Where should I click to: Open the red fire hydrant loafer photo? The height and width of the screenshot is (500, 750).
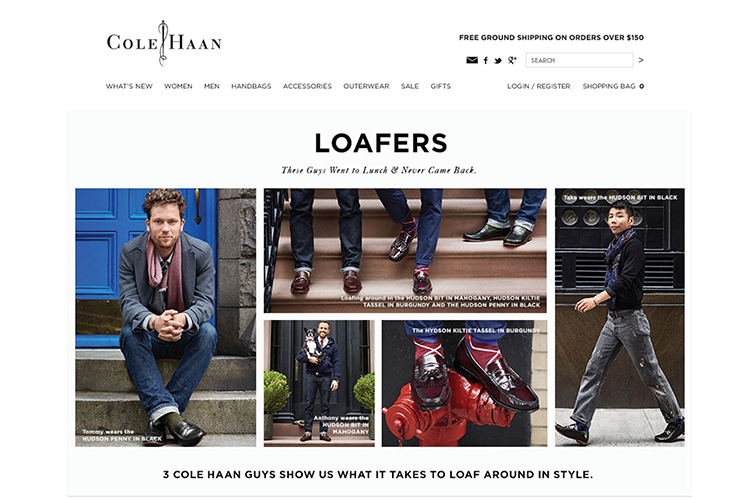(464, 383)
